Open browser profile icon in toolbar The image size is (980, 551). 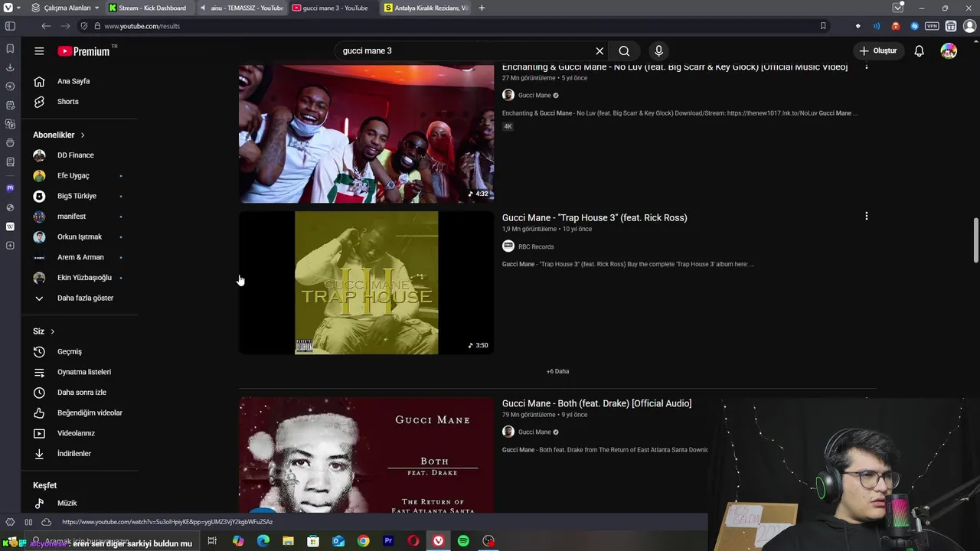point(969,26)
